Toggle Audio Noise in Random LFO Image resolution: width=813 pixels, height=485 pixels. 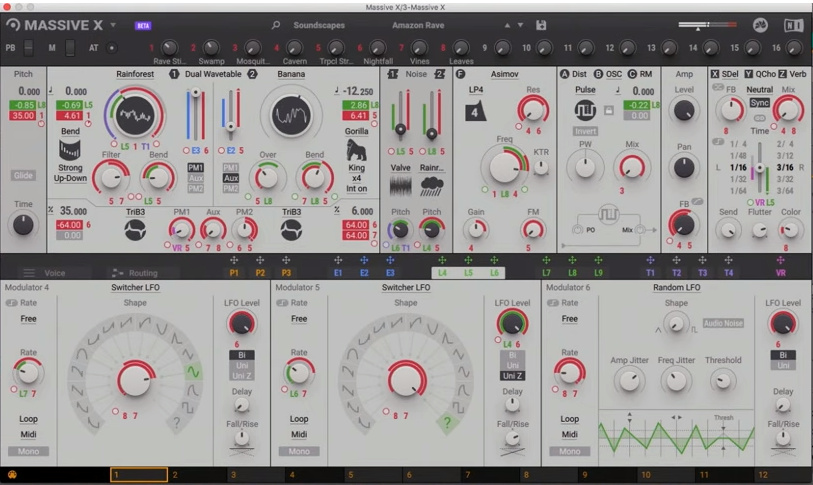(723, 323)
